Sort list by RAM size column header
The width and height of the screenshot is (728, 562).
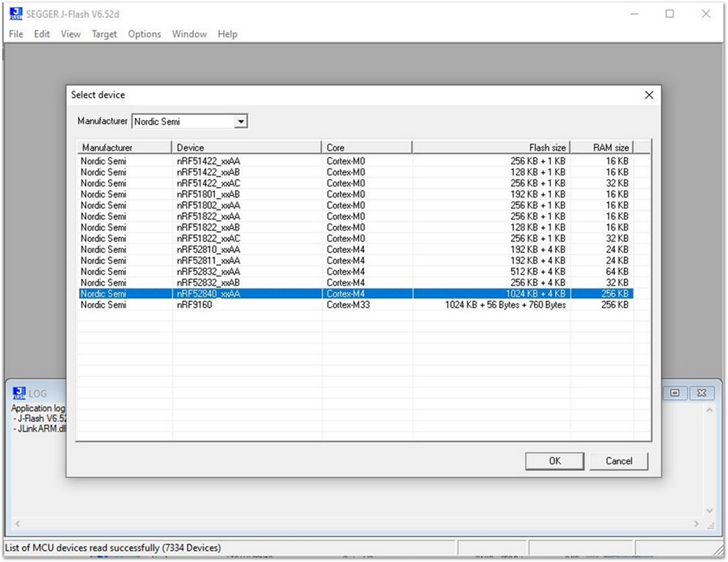point(602,148)
